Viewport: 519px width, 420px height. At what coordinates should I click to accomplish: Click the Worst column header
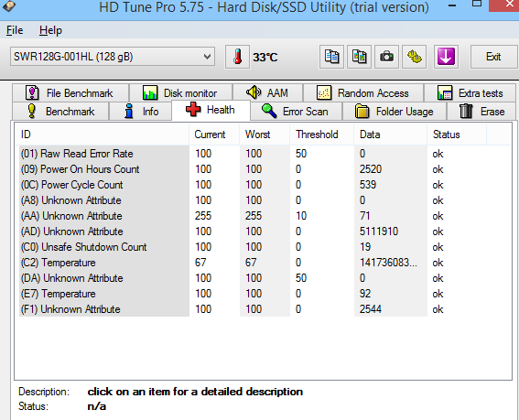[x=265, y=135]
